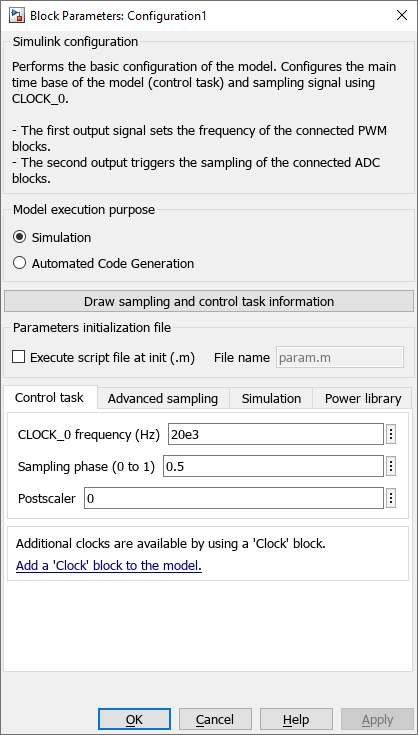
Task: Click the Cancel button
Action: 215,719
